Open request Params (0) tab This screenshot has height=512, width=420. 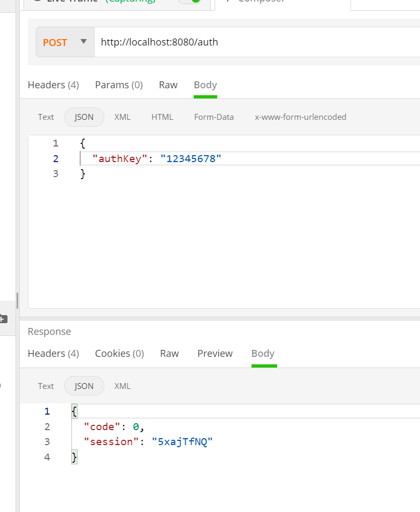[x=119, y=85]
